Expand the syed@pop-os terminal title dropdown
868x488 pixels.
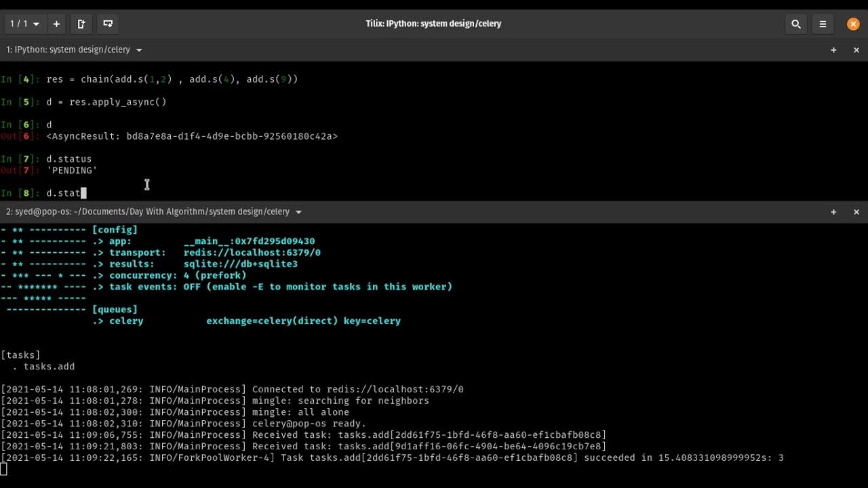click(x=298, y=212)
